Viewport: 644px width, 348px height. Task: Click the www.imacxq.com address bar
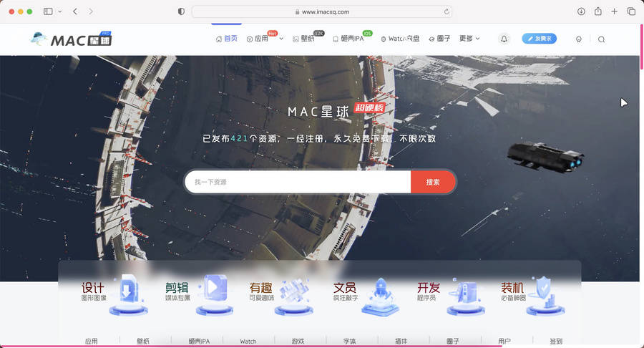pos(321,11)
